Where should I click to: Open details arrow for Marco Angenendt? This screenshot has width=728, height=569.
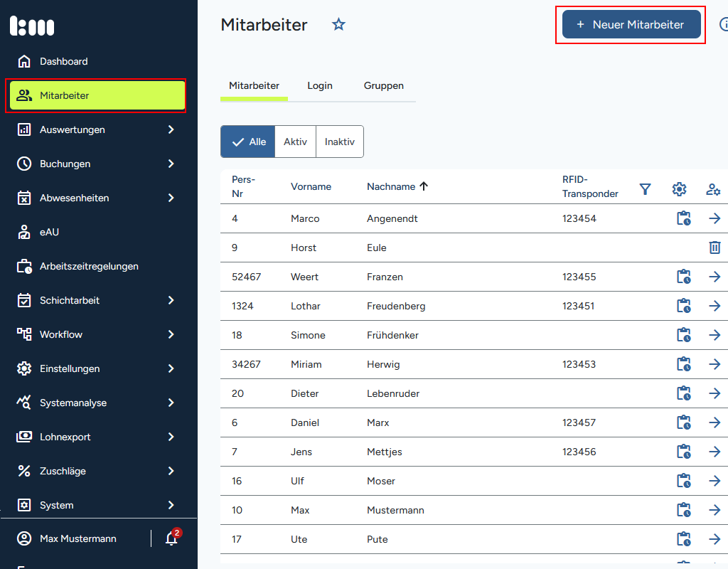[x=714, y=218]
